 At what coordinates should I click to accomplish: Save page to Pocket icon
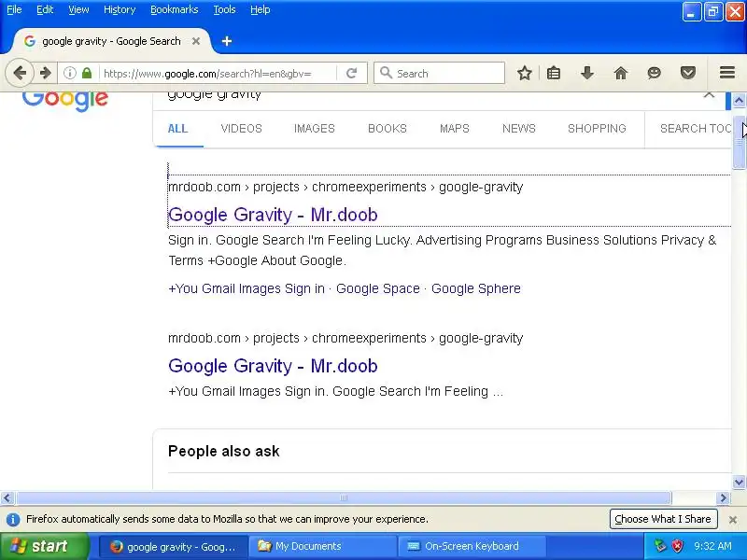pyautogui.click(x=688, y=74)
